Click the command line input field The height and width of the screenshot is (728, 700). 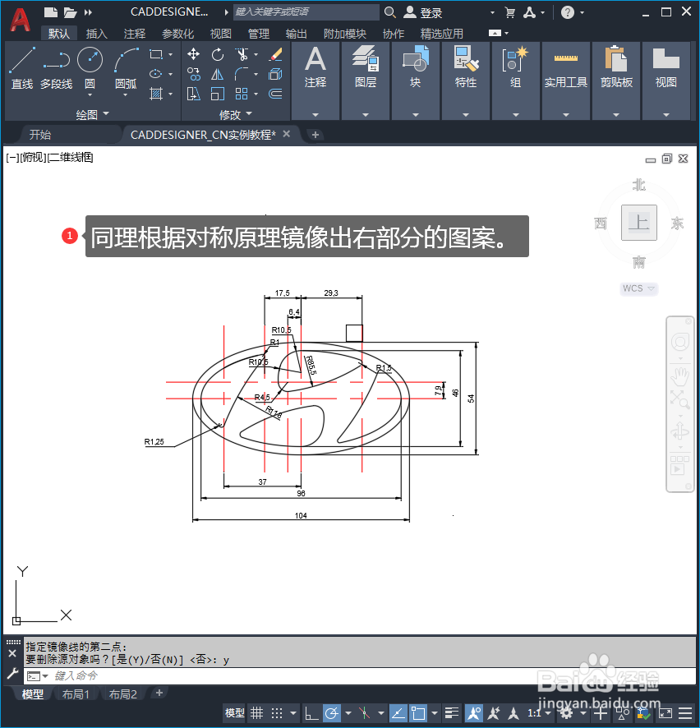coord(360,675)
